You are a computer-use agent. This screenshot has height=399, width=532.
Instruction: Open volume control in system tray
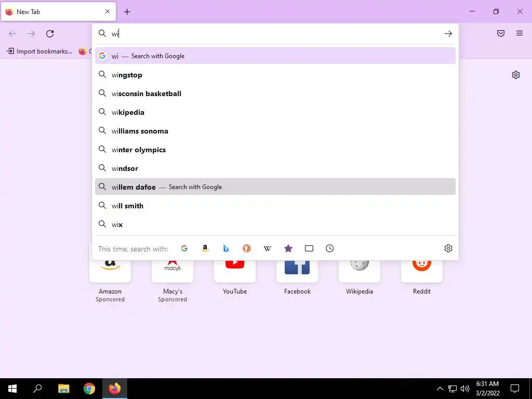465,389
